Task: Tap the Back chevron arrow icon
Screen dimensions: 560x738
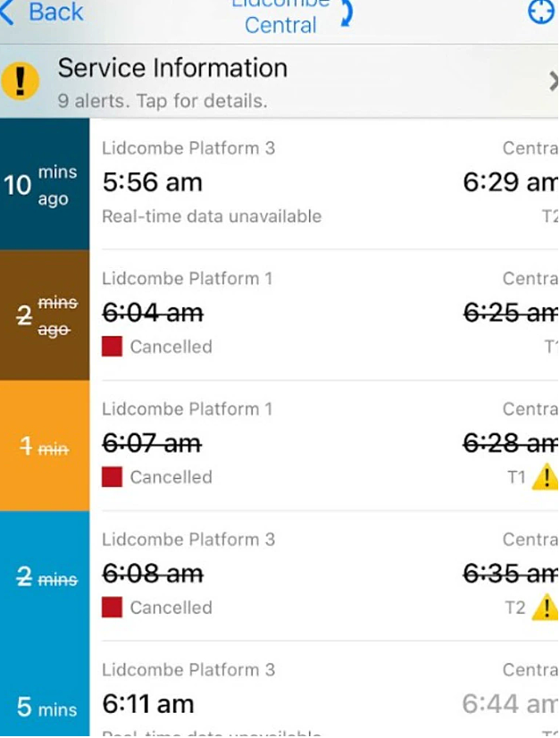Action: 6,13
